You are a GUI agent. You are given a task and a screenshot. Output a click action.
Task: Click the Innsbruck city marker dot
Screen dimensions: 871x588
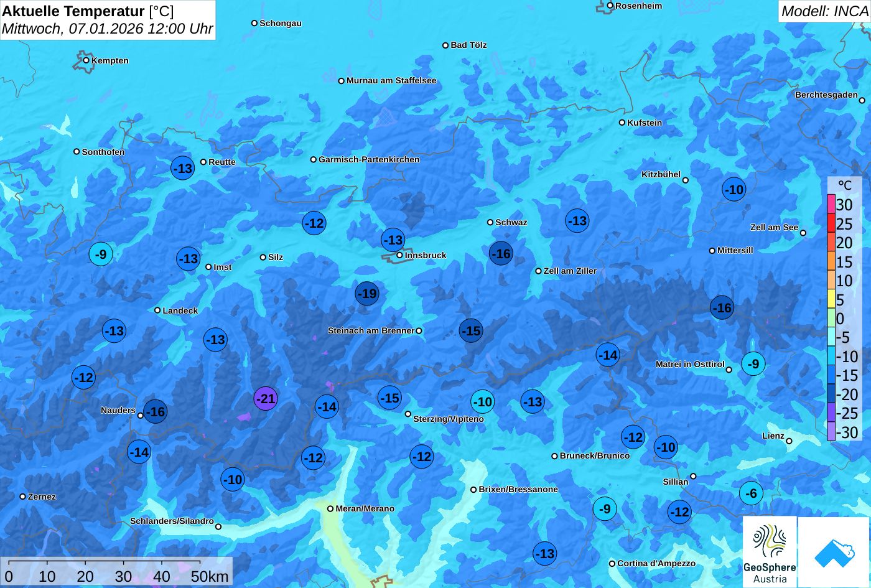point(400,255)
